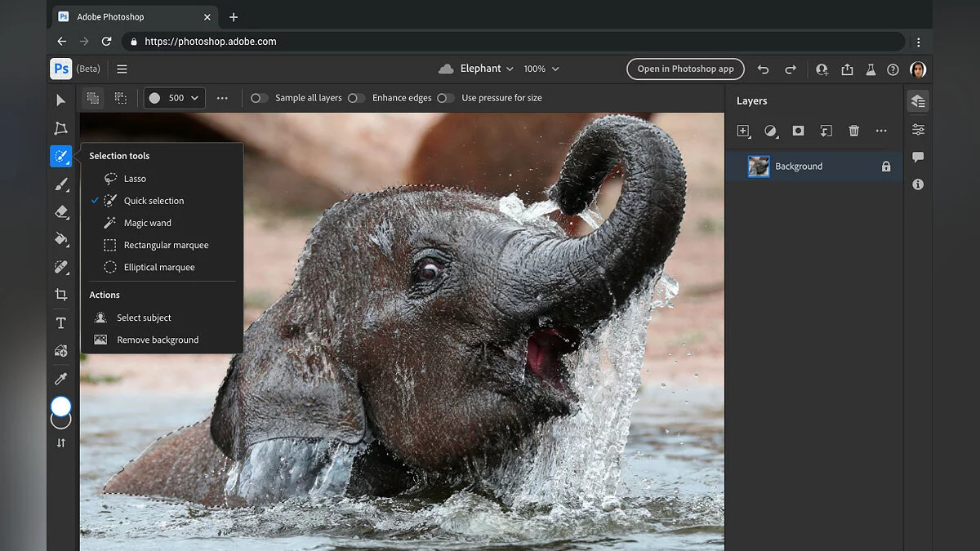This screenshot has height=551, width=980.
Task: Expand the zoom level 100% dropdown
Action: [541, 69]
